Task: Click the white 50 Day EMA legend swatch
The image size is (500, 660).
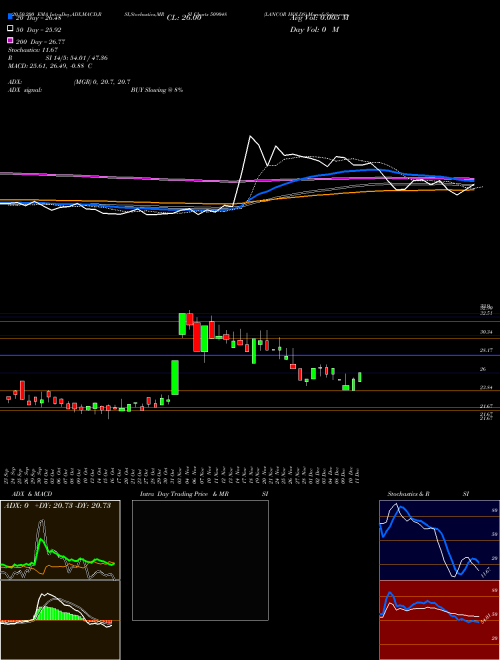Action: 10,29
